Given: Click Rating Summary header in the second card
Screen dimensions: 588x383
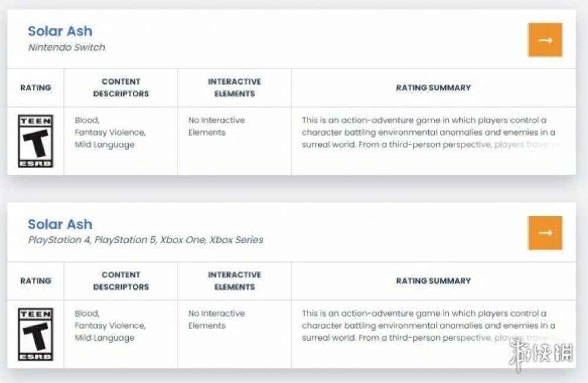Looking at the screenshot, I should 433,281.
